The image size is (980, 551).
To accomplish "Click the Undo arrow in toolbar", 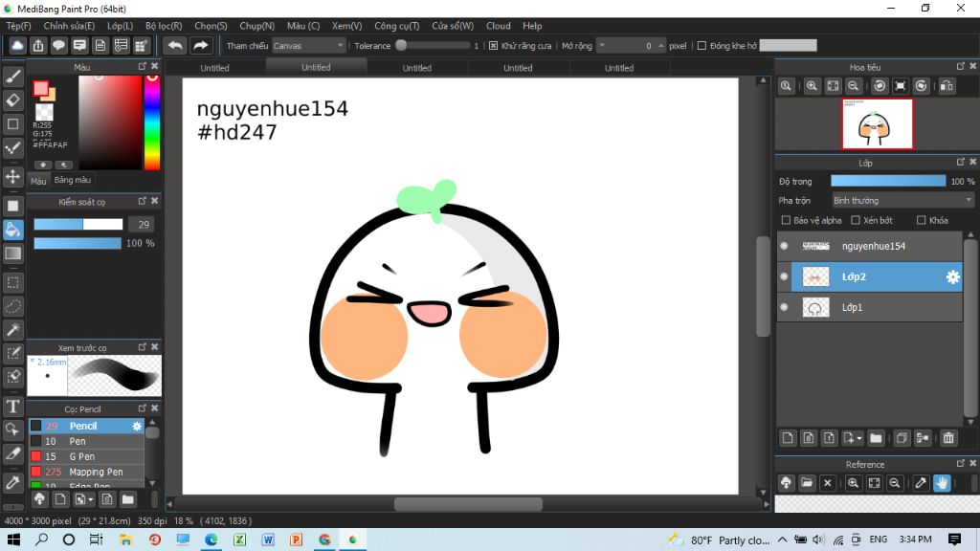I will 175,45.
